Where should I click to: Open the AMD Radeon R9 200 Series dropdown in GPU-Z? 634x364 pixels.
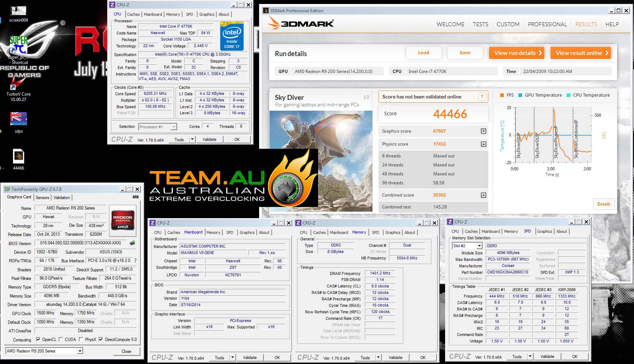tap(80, 351)
